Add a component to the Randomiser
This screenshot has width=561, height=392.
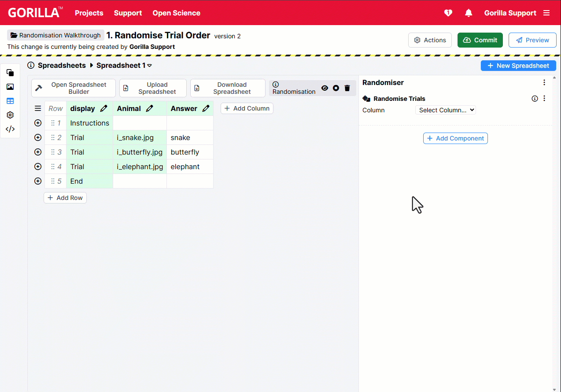455,138
